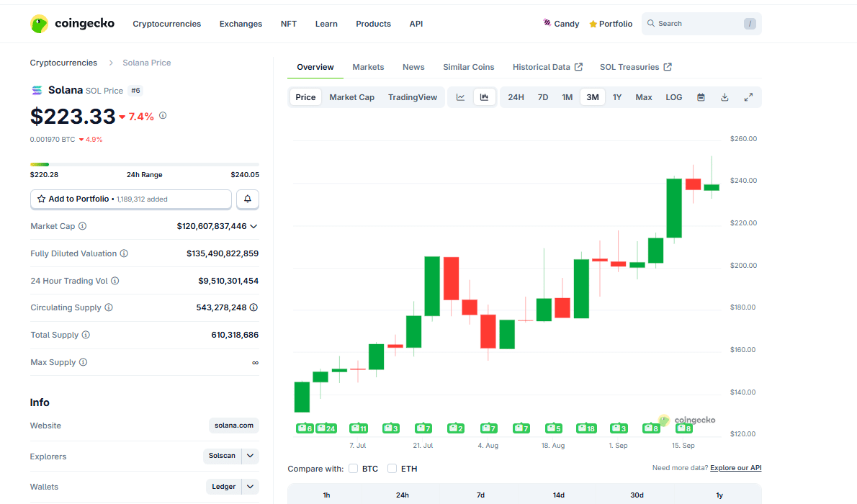The image size is (857, 504).
Task: Open the NFT nav menu
Action: click(x=289, y=24)
